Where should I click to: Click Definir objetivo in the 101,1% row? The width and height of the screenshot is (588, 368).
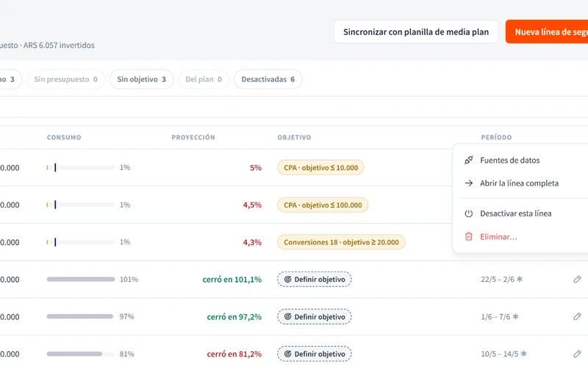(x=315, y=280)
